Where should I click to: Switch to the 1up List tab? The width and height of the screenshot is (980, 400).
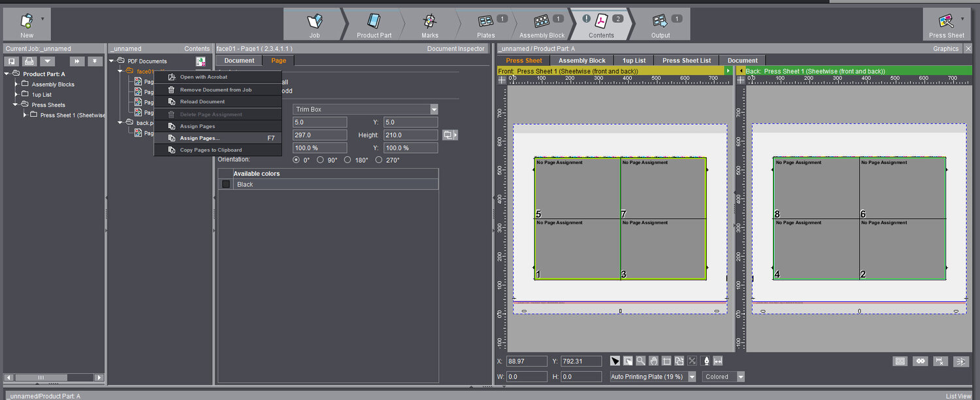pyautogui.click(x=634, y=60)
